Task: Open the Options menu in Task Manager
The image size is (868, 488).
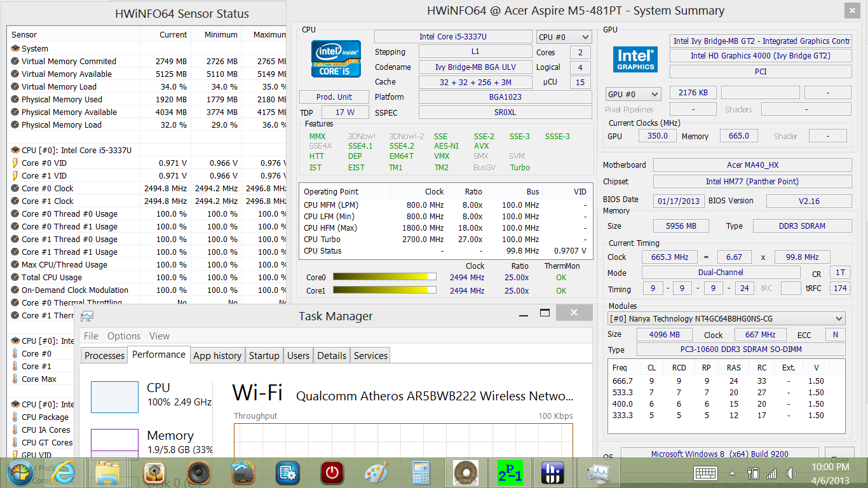Action: pos(124,336)
